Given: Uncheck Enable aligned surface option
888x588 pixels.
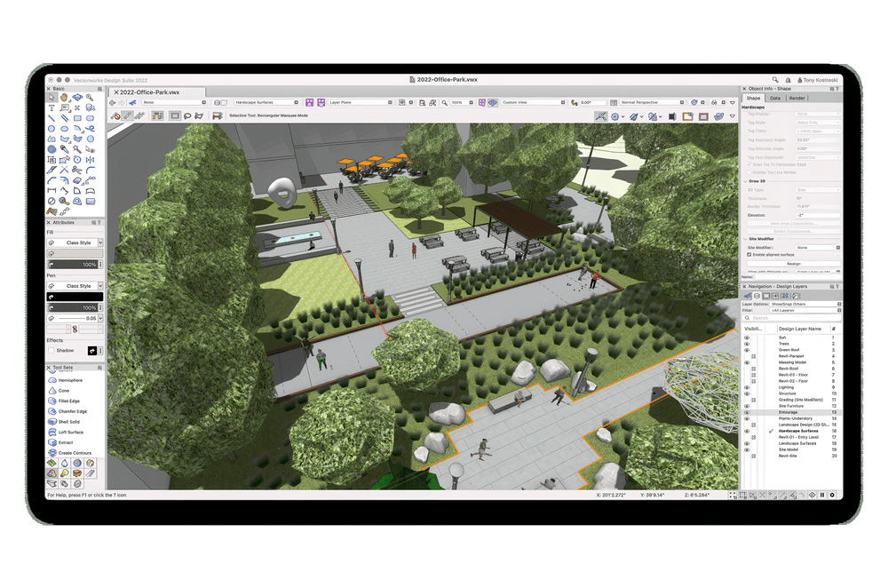Looking at the screenshot, I should 748,254.
